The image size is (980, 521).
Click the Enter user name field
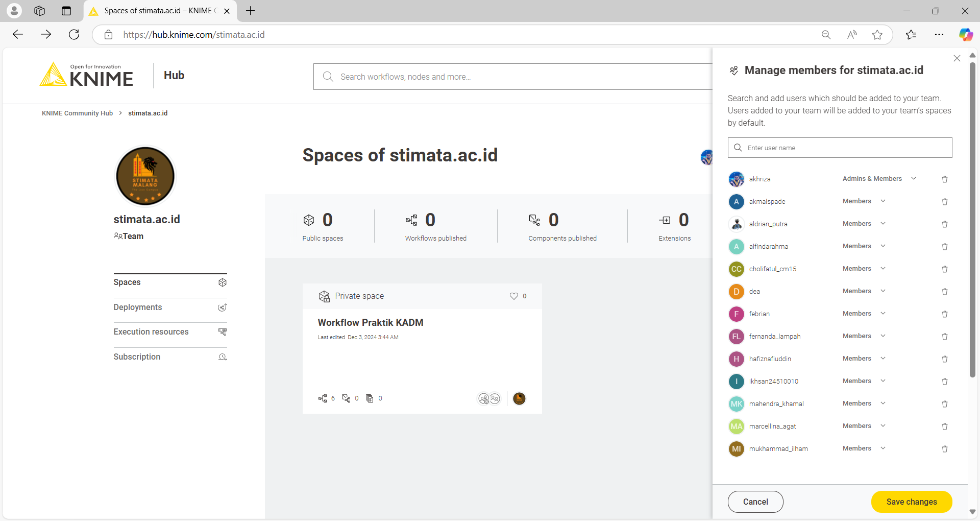(x=840, y=148)
